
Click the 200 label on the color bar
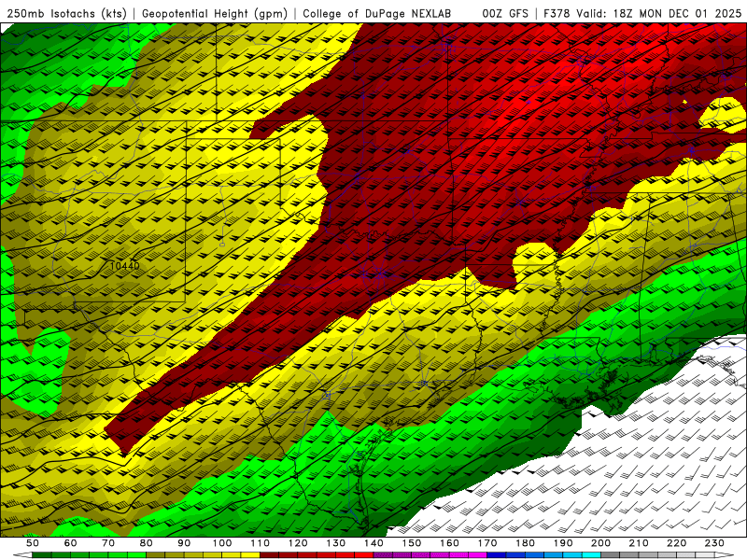coord(600,543)
